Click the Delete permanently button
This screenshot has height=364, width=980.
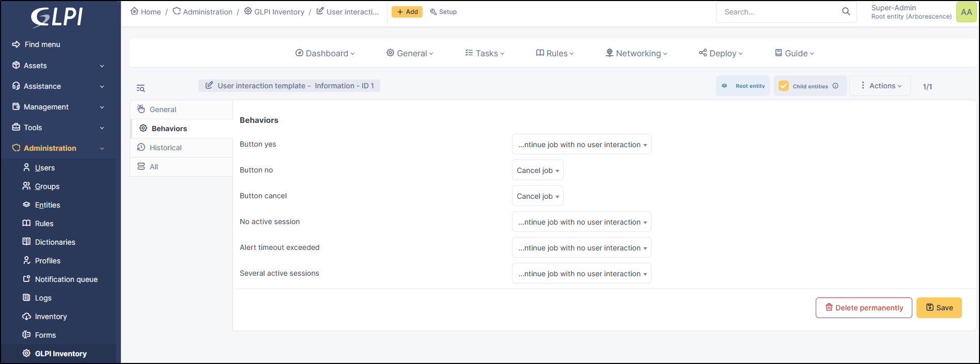[x=863, y=308]
